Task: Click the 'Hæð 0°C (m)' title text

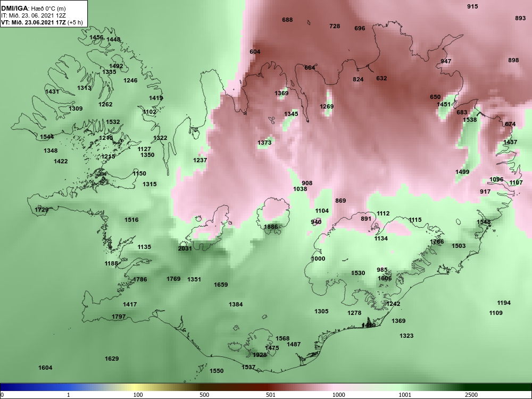Action: click(48, 9)
